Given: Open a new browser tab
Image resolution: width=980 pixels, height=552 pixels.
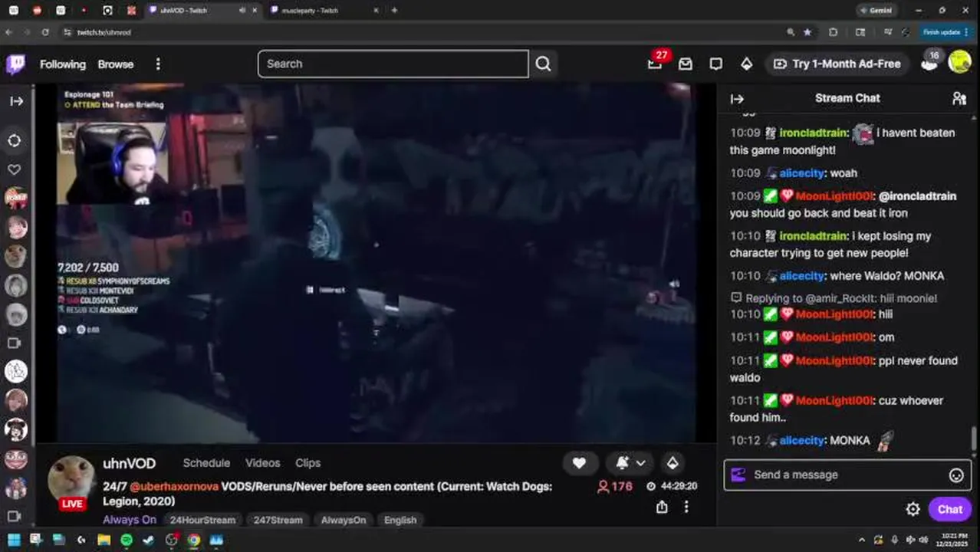Looking at the screenshot, I should pyautogui.click(x=394, y=11).
